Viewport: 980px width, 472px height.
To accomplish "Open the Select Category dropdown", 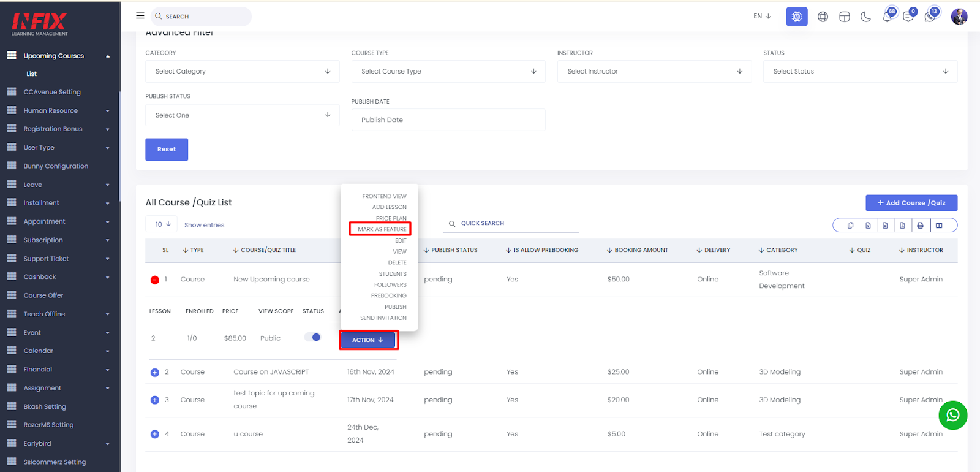I will coord(242,71).
